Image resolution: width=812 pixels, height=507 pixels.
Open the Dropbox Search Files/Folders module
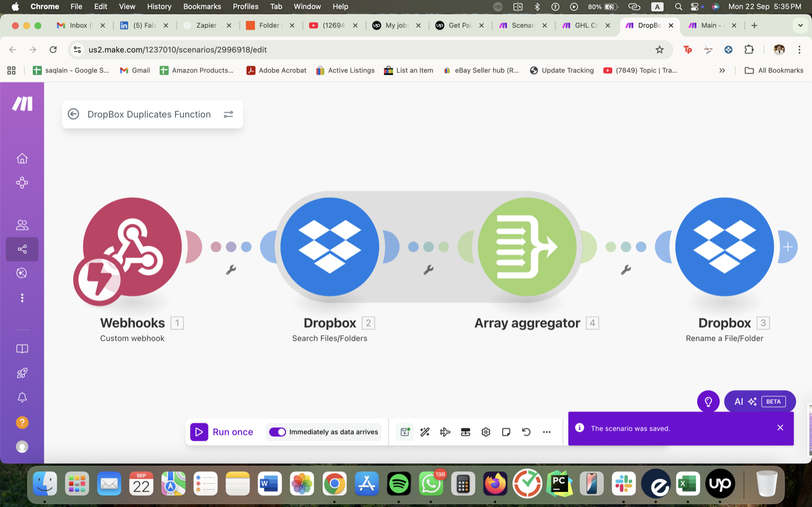pyautogui.click(x=330, y=247)
